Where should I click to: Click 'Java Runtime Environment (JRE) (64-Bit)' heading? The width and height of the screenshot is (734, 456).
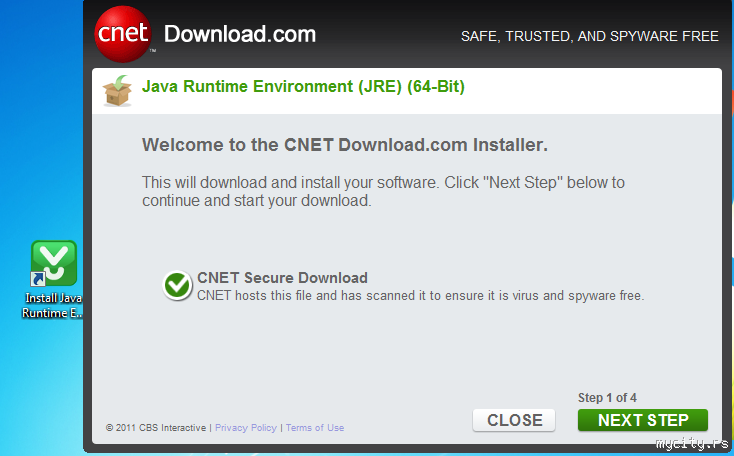click(303, 87)
